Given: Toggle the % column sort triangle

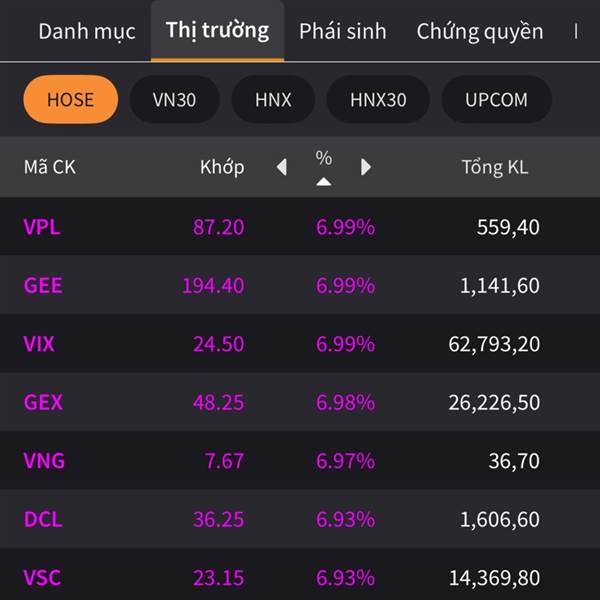Looking at the screenshot, I should tap(323, 181).
